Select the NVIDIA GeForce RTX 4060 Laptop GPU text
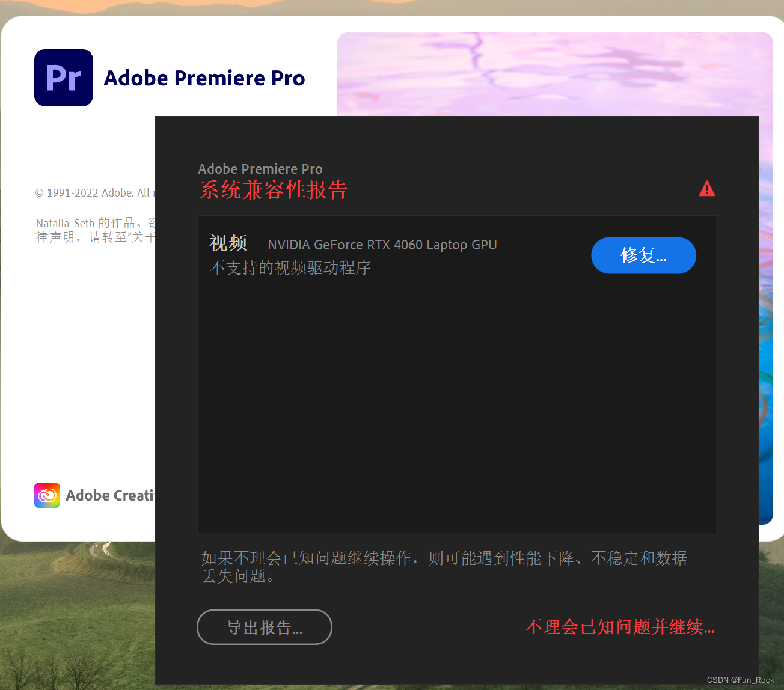 [382, 245]
